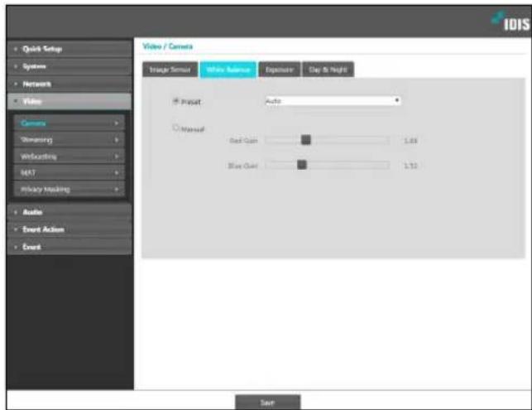
Task: Expand the System menu
Action: pyautogui.click(x=69, y=66)
